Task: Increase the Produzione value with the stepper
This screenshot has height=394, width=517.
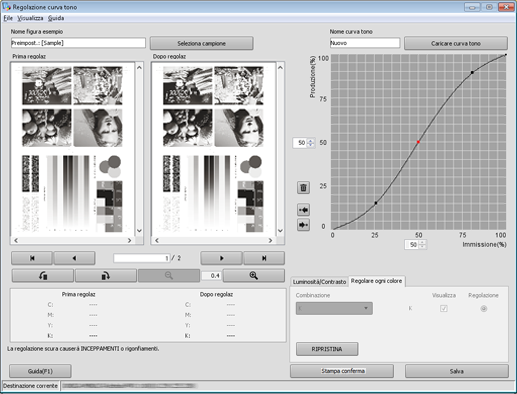Action: [311, 141]
